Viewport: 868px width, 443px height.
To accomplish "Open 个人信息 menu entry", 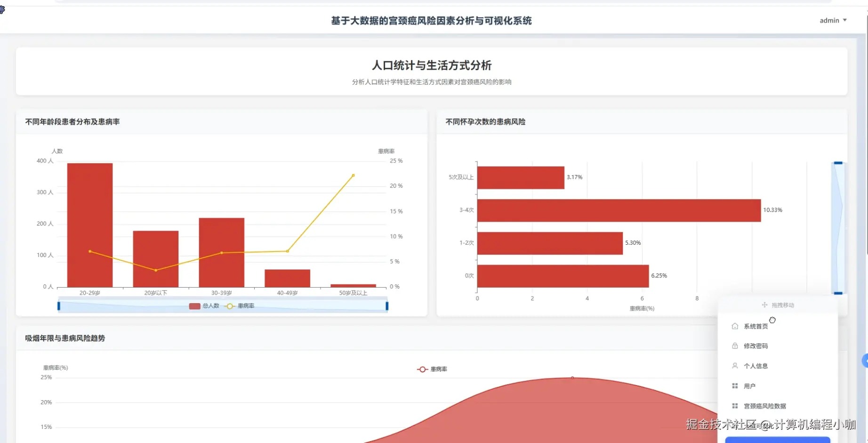I will [778, 366].
